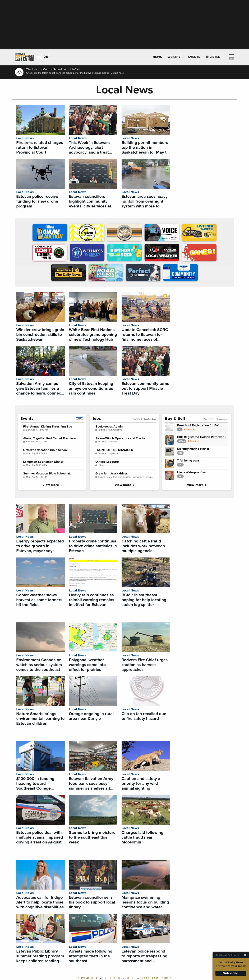Click the LocalJobShop logo in Jobs
Image resolution: width=249 pixels, height=980 pixels.
coord(150,419)
